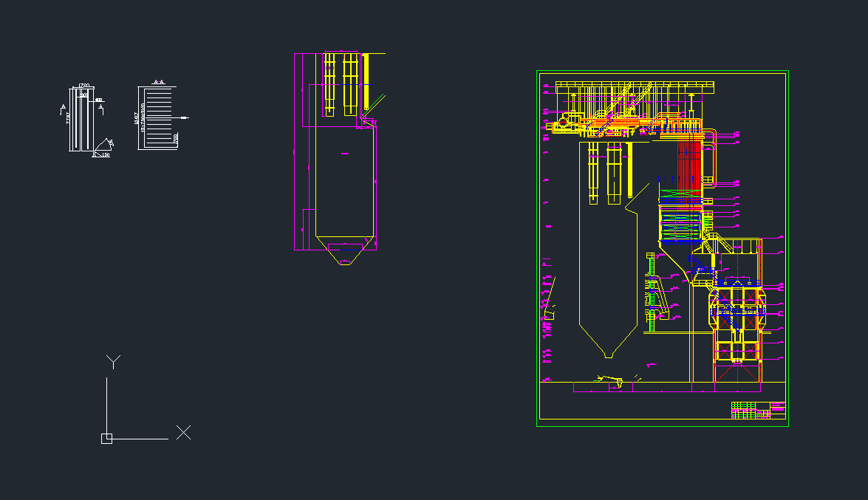Select the yellow roof truss atop the boiler
Image resolution: width=868 pixels, height=500 pixels.
point(634,87)
